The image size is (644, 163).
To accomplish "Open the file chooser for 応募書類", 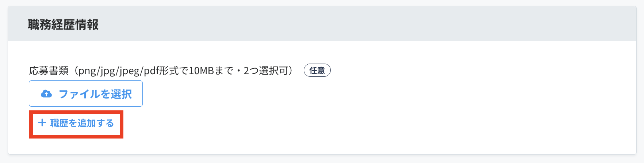I will pos(86,94).
